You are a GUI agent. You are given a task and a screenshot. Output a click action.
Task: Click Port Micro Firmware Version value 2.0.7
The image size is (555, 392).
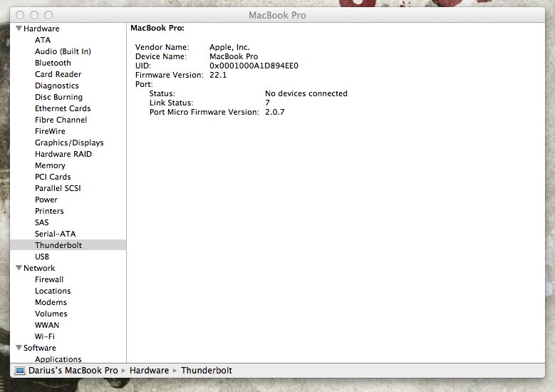point(275,112)
